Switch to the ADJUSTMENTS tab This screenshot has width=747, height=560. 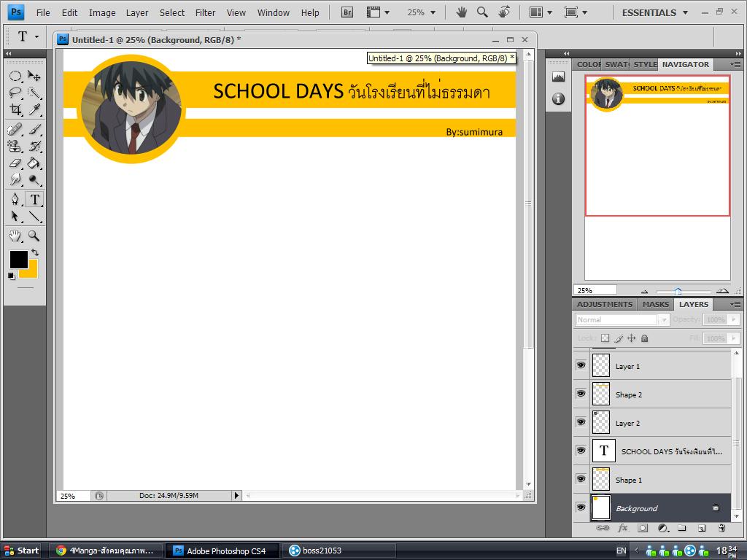[x=605, y=304]
